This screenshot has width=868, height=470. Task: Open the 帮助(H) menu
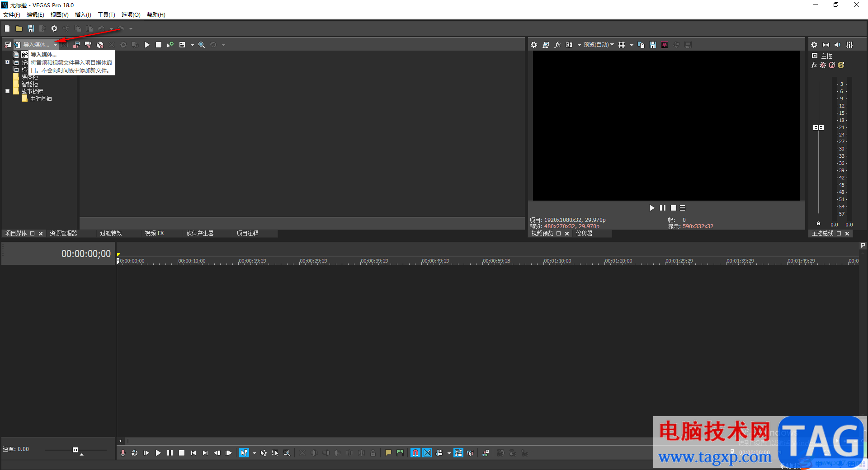[156, 15]
